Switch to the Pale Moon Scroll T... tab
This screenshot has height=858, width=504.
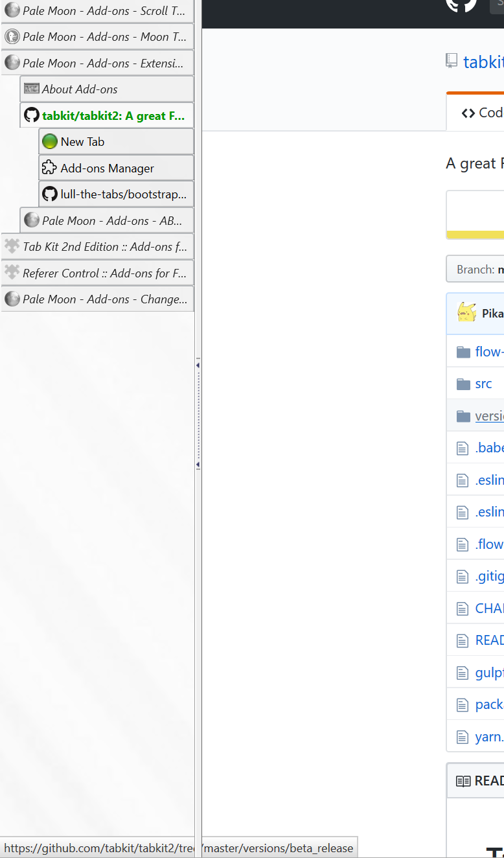(97, 11)
